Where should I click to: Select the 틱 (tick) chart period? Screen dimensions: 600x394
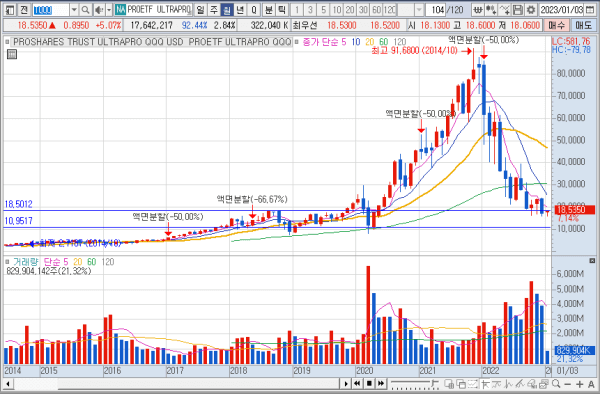click(x=282, y=10)
